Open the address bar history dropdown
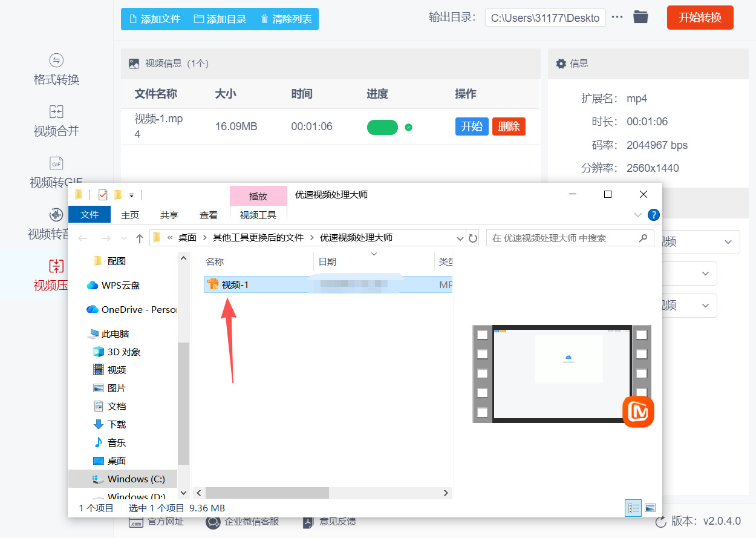 [460, 238]
